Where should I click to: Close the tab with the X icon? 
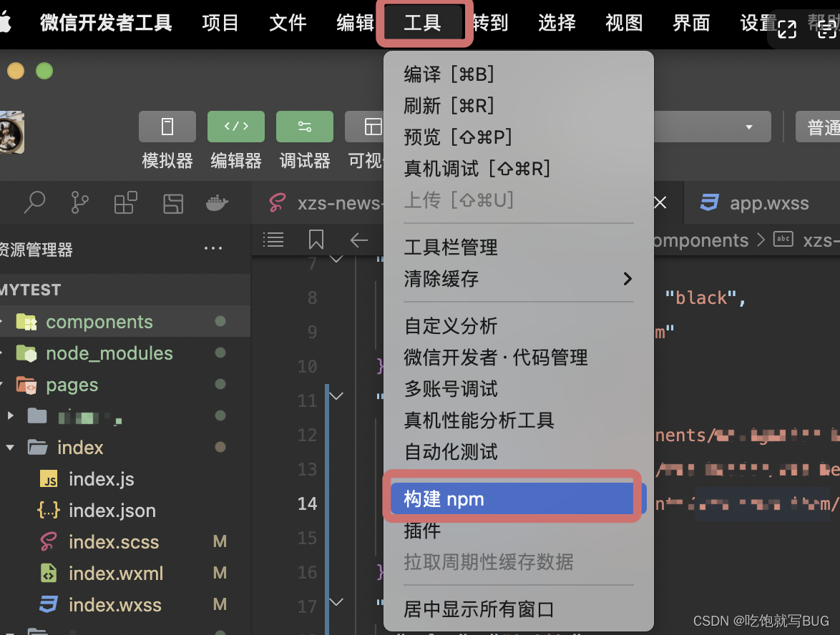[660, 202]
